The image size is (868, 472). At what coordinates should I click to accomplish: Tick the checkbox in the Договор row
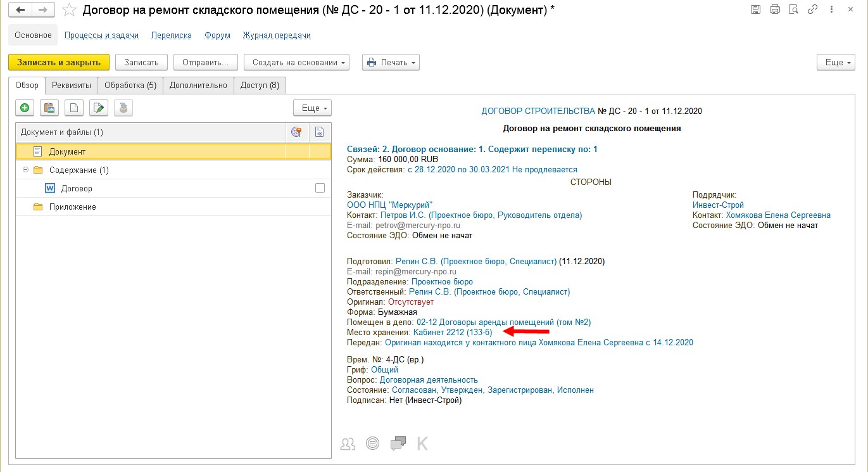tap(320, 188)
